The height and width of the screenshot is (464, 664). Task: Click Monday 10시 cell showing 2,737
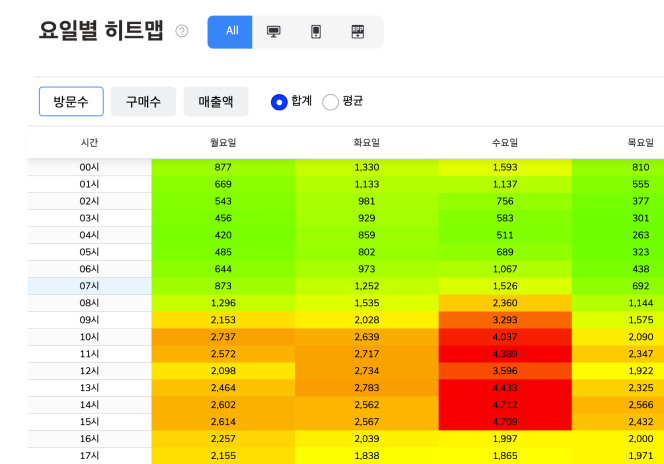(x=223, y=337)
